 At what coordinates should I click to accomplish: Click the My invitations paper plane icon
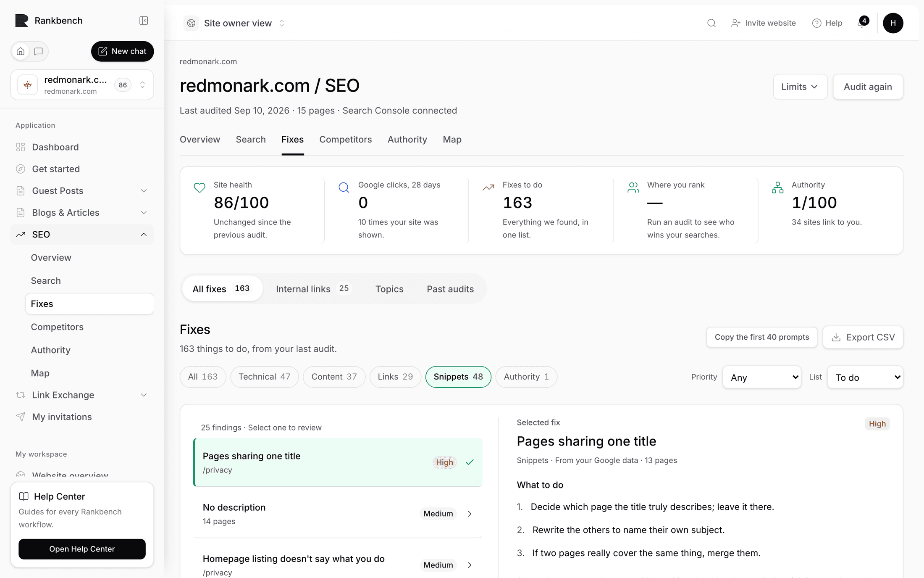21,417
